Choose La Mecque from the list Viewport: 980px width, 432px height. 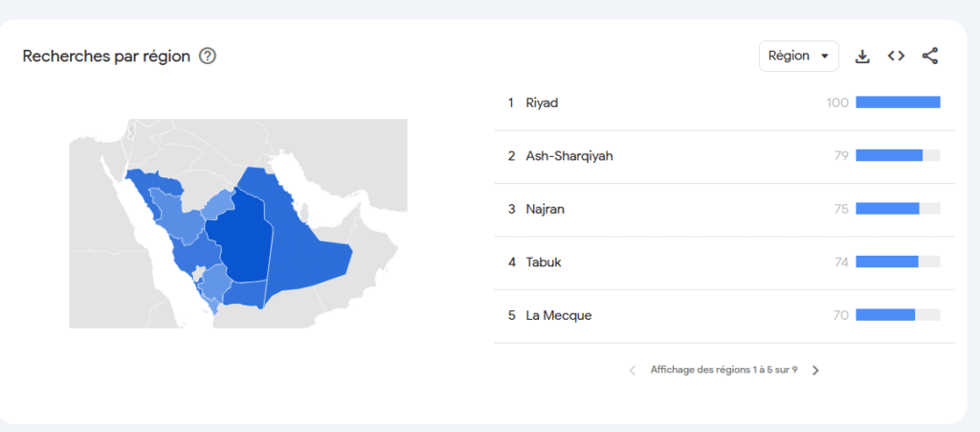[558, 315]
